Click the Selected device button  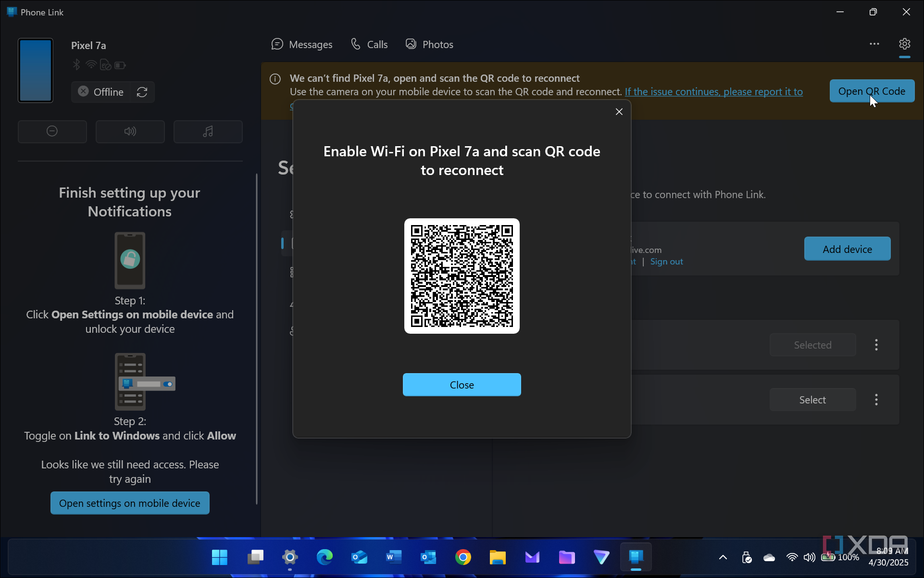[812, 345]
